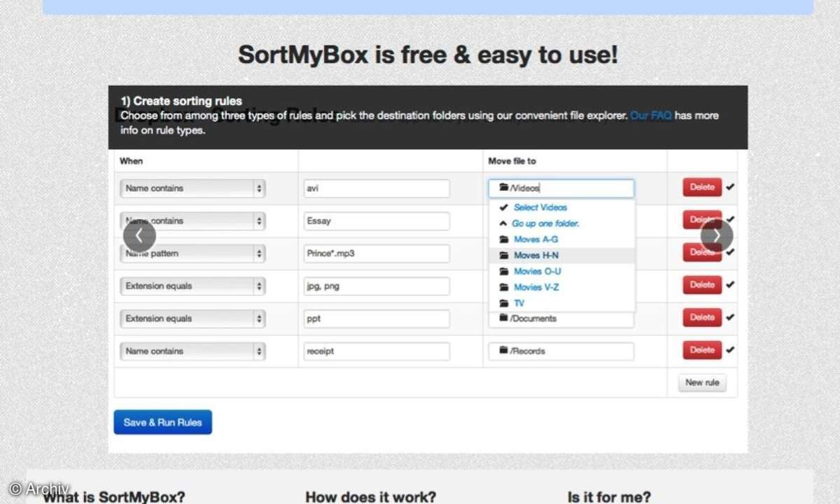Delete the jpg, png extension rule
This screenshot has height=504, width=840.
pos(702,285)
